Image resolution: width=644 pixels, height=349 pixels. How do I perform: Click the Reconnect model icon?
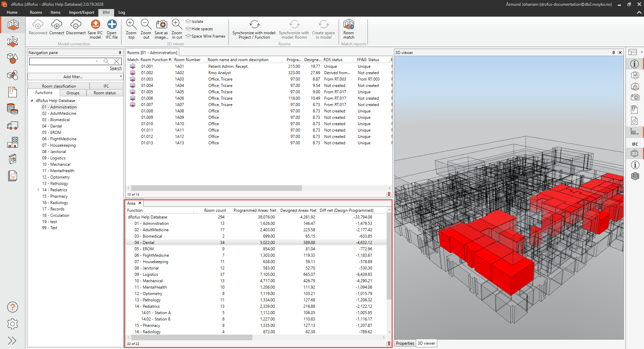(x=38, y=25)
